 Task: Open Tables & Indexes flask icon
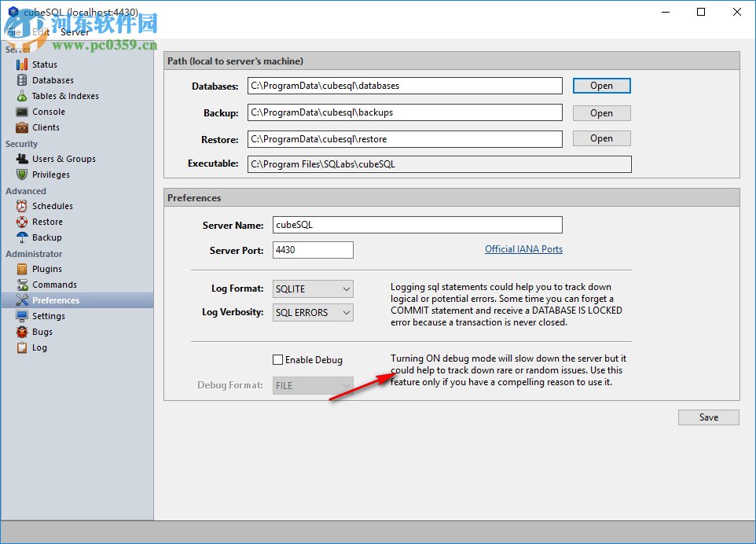tap(22, 96)
